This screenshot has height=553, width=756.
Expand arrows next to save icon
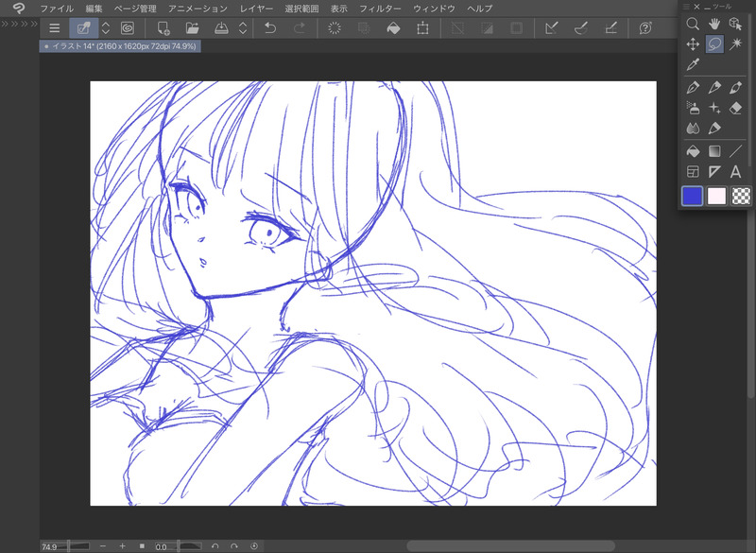click(243, 28)
